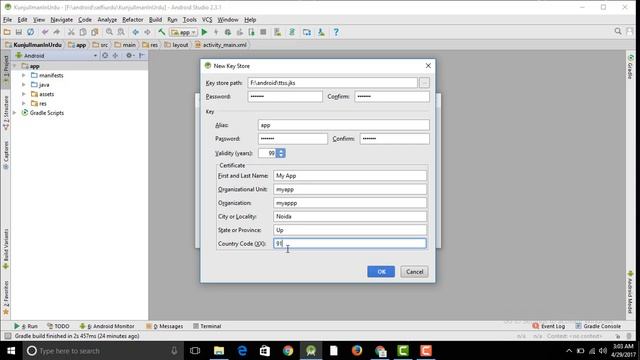Click the key store path browse button
Viewport: 640px width, 360px height.
coord(424,83)
